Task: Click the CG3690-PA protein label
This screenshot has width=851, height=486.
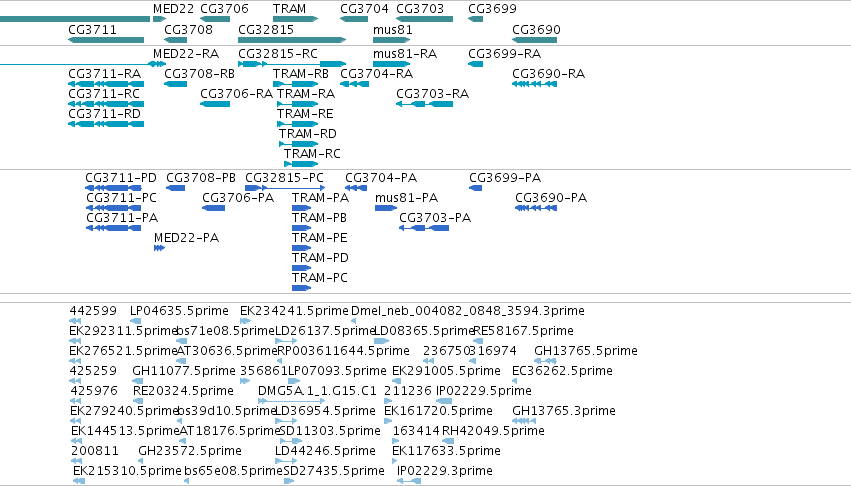Action: 551,198
